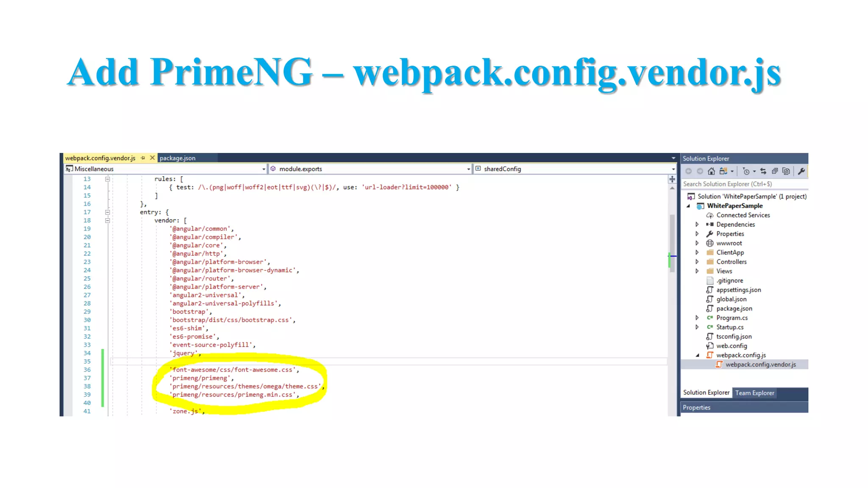
Task: Expand the Views folder
Action: [x=697, y=271]
